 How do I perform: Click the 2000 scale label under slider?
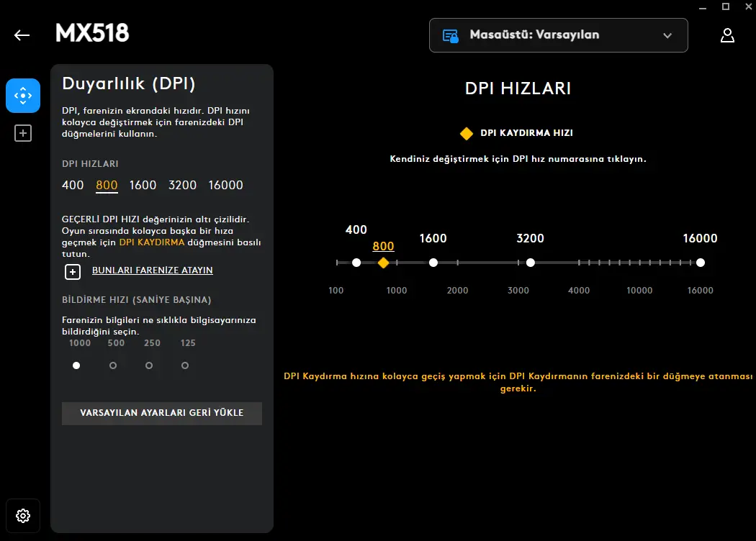[457, 291]
